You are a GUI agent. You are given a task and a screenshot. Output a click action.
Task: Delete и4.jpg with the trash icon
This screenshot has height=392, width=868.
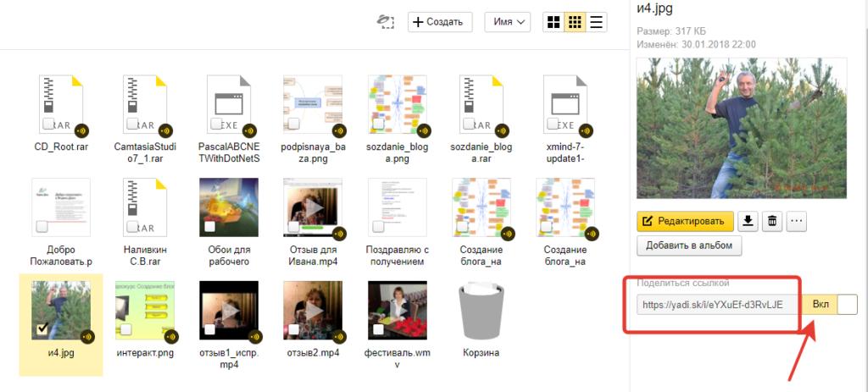772,221
